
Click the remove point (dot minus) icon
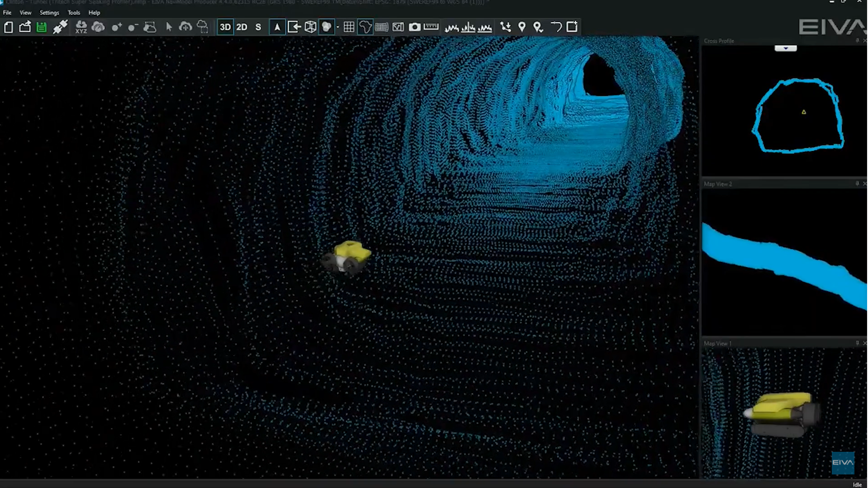(133, 27)
